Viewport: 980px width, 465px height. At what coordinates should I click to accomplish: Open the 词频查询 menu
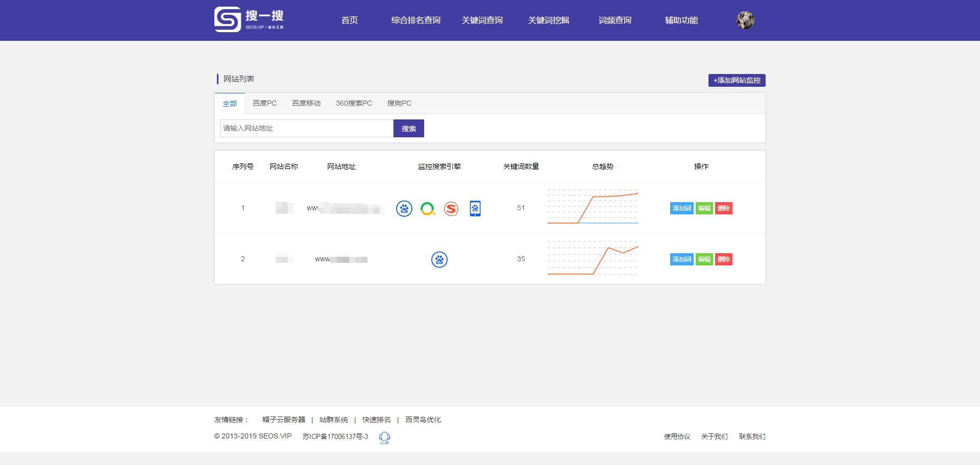615,20
